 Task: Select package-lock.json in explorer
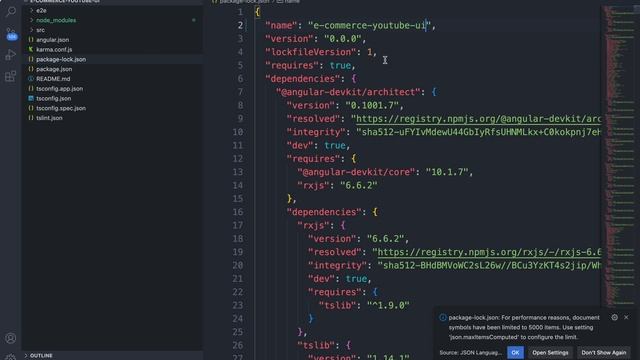point(61,59)
